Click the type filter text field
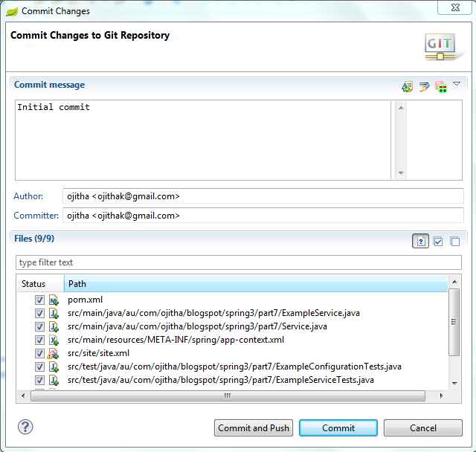 [x=239, y=262]
